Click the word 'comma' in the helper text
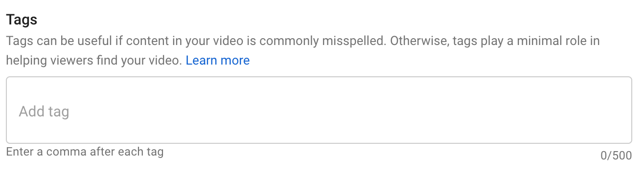This screenshot has width=644, height=180. [x=64, y=152]
